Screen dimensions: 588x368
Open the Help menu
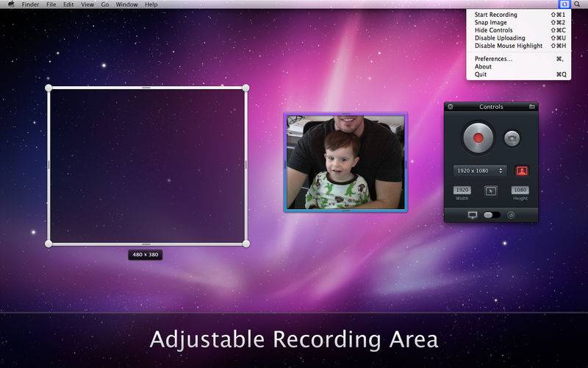pos(151,4)
